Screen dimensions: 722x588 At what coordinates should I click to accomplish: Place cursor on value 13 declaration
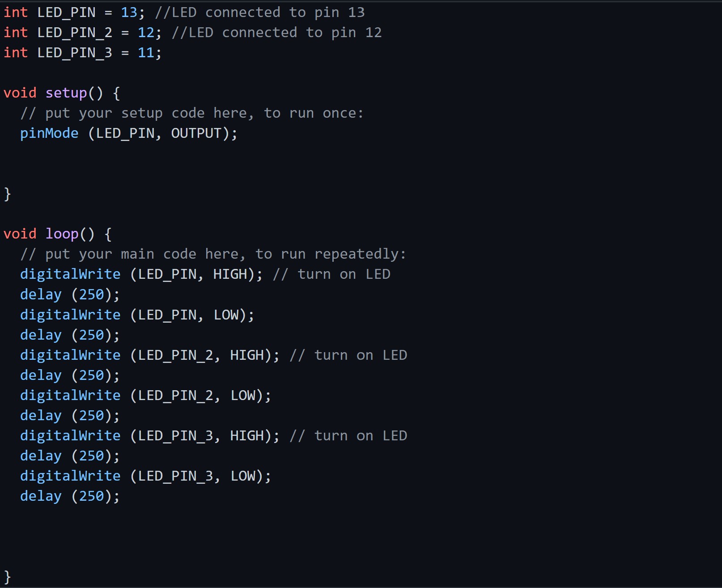point(129,13)
